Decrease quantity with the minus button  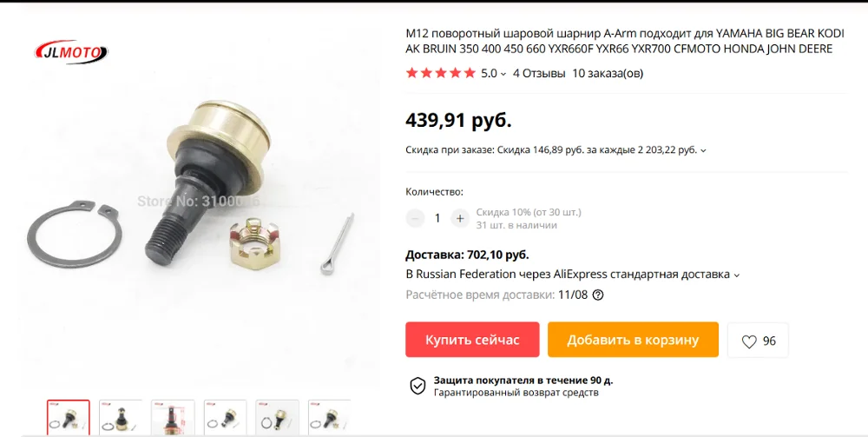point(415,218)
